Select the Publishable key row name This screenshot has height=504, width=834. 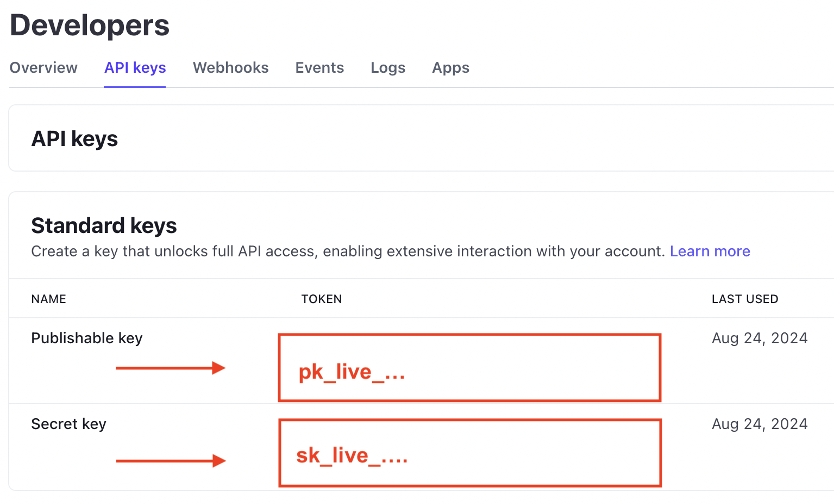pos(87,338)
